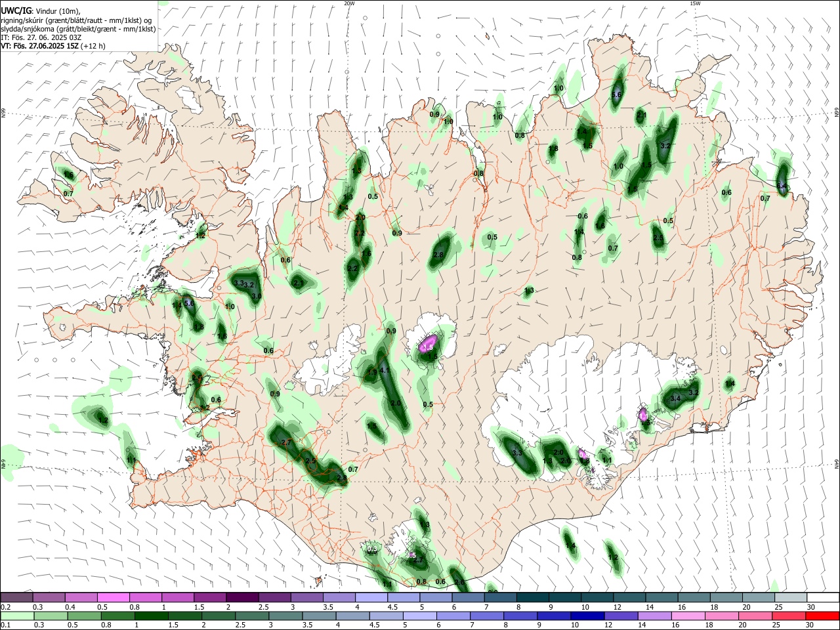Click the '15W' longitude label
This screenshot has width=840, height=630.
[x=694, y=3]
